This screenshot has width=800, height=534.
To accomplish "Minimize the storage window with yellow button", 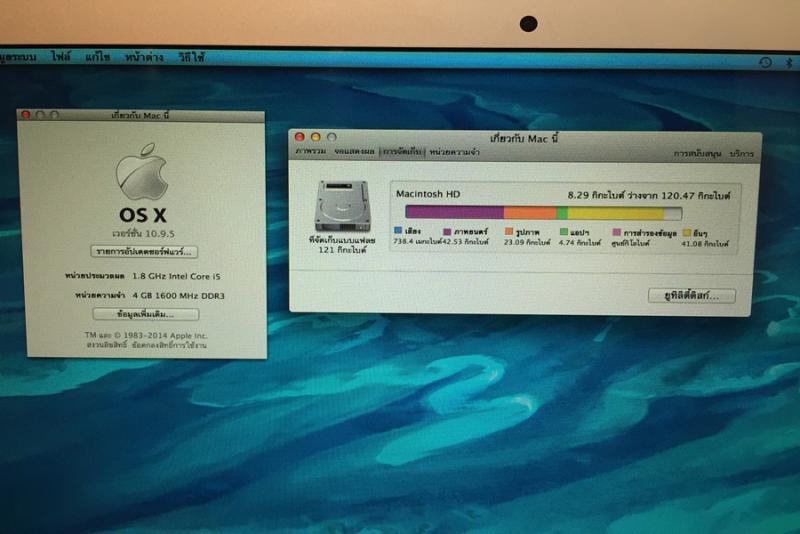I will (x=316, y=137).
